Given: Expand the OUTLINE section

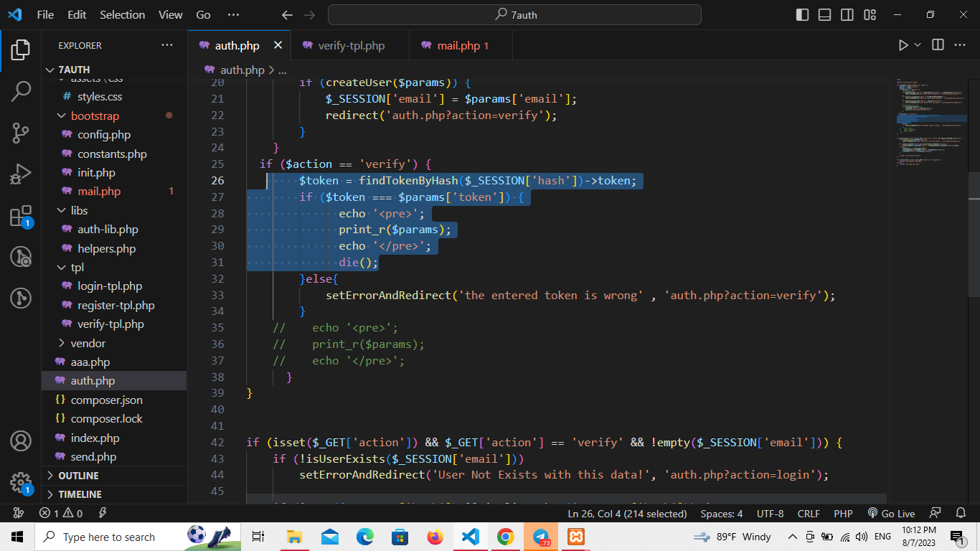Looking at the screenshot, I should point(115,476).
